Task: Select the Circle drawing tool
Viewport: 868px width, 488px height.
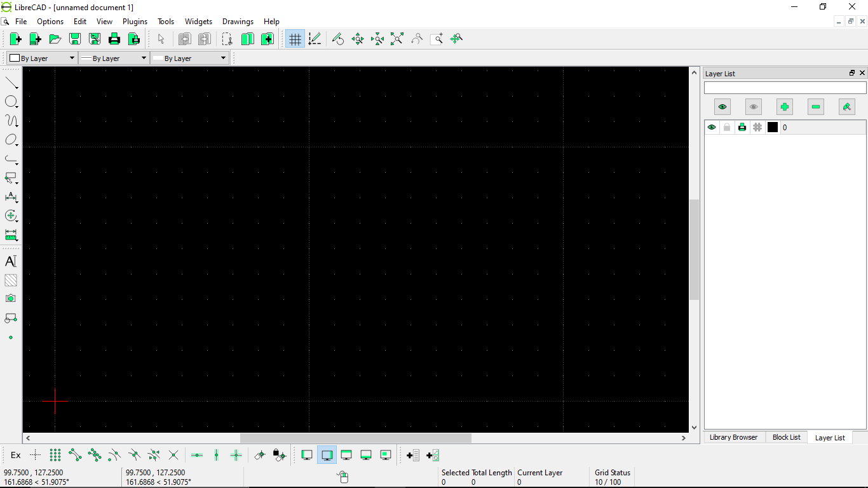Action: pos(11,102)
